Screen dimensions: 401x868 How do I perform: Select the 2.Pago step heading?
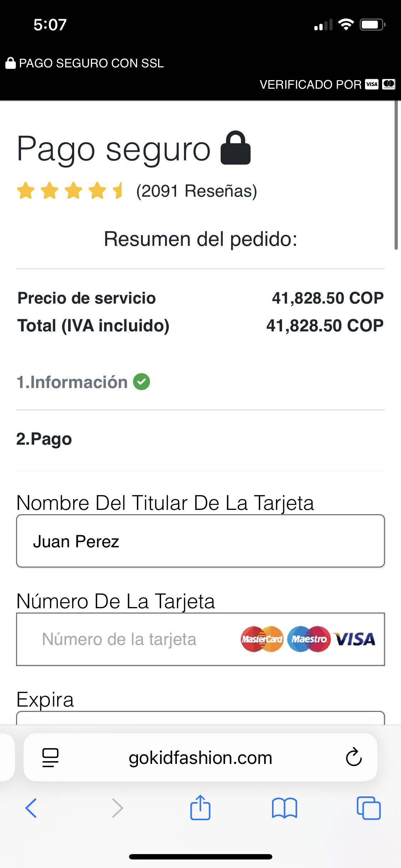pos(44,439)
